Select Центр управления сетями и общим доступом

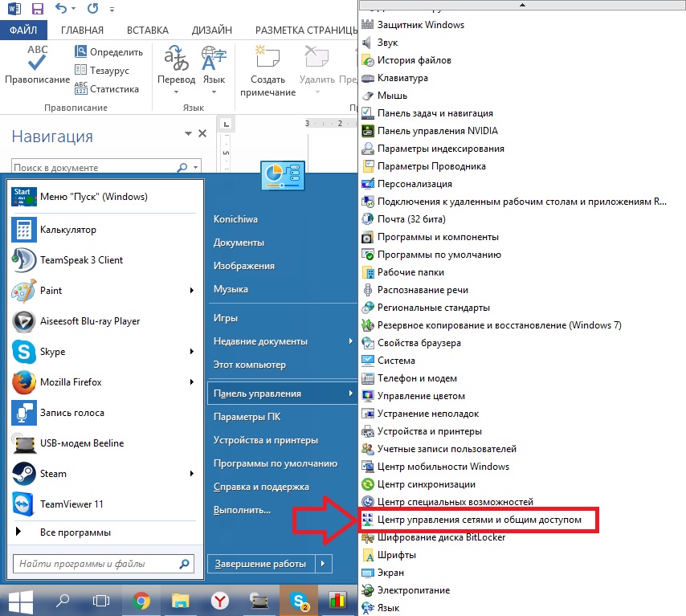(x=479, y=520)
